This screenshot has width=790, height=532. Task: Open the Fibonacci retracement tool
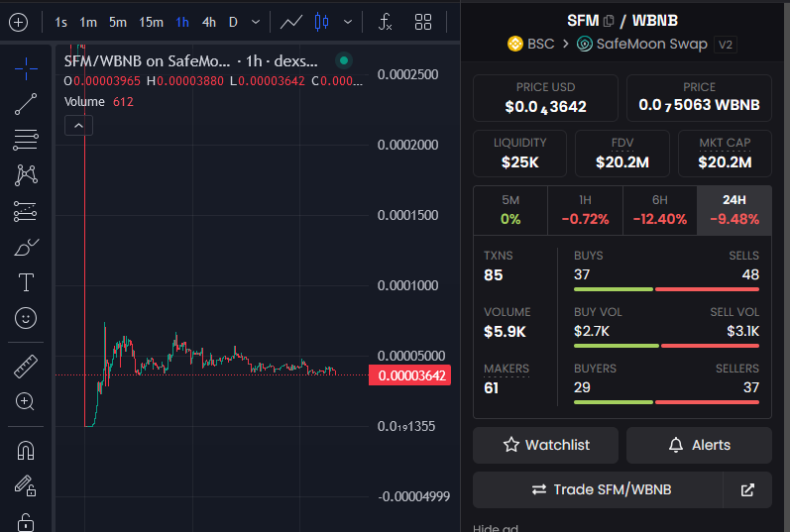tap(26, 140)
